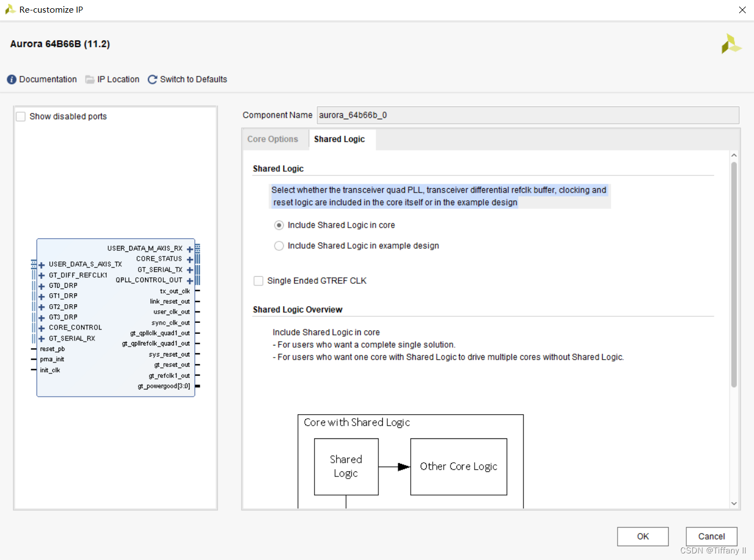This screenshot has width=754, height=560.
Task: Open the IP Location link
Action: tap(118, 80)
